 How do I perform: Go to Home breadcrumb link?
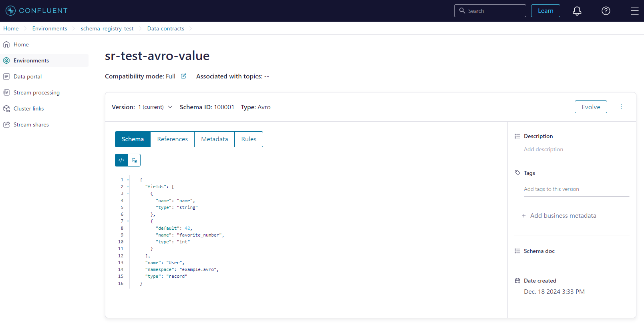11,28
